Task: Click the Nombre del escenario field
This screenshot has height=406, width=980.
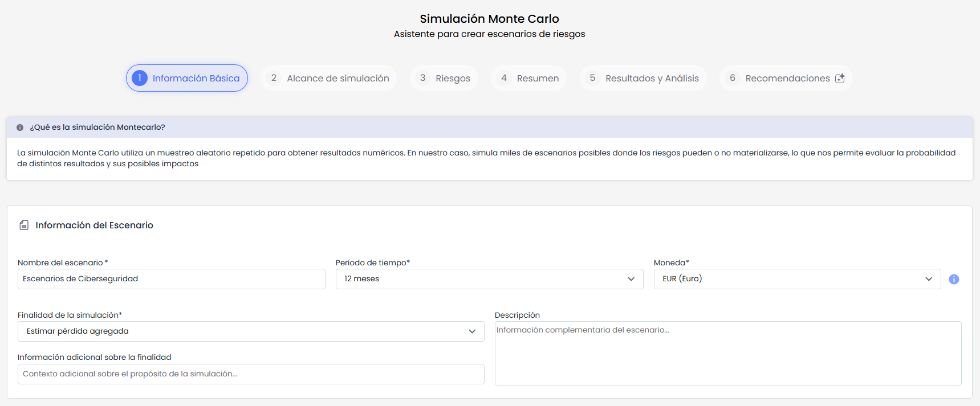Action: tap(172, 279)
